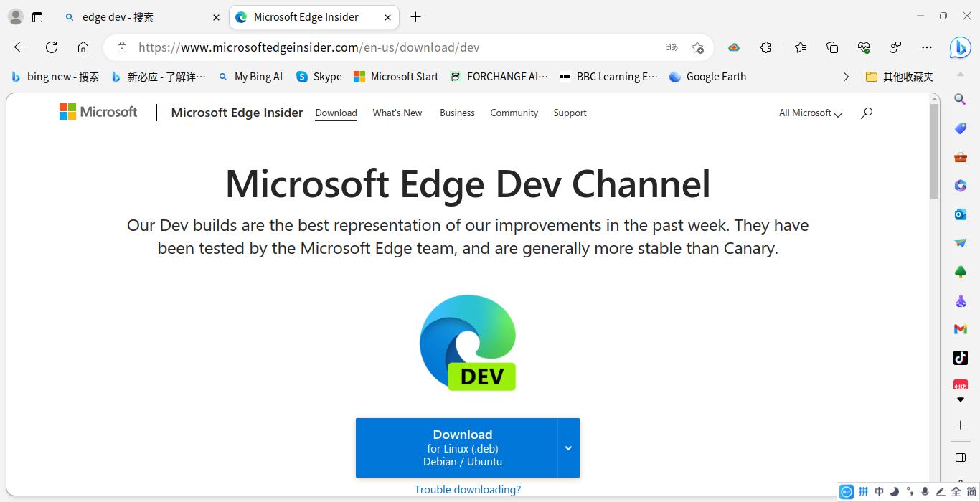Add this page to favorites with the star icon

click(x=697, y=47)
